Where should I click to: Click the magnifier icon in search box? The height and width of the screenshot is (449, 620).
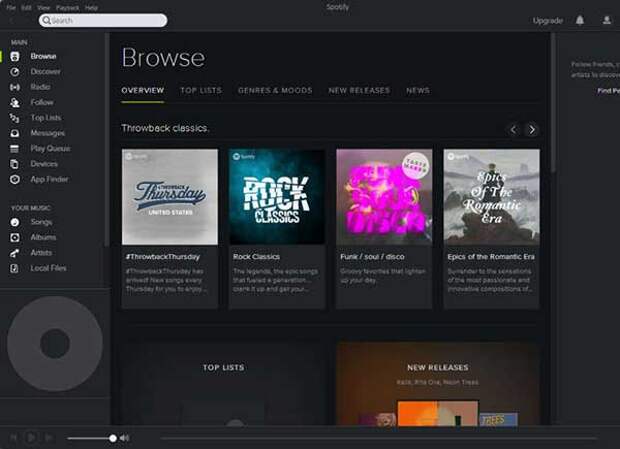click(46, 20)
